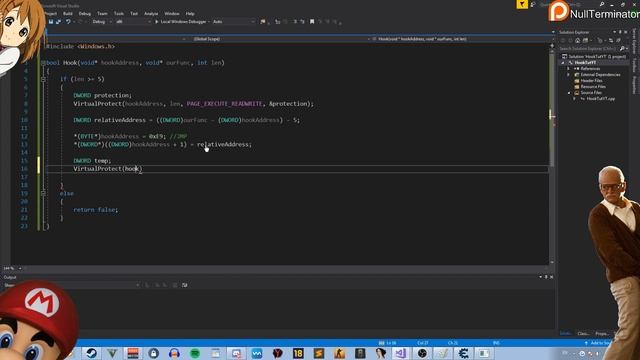
Task: Open the x86 platform dropdown
Action: [x=133, y=22]
